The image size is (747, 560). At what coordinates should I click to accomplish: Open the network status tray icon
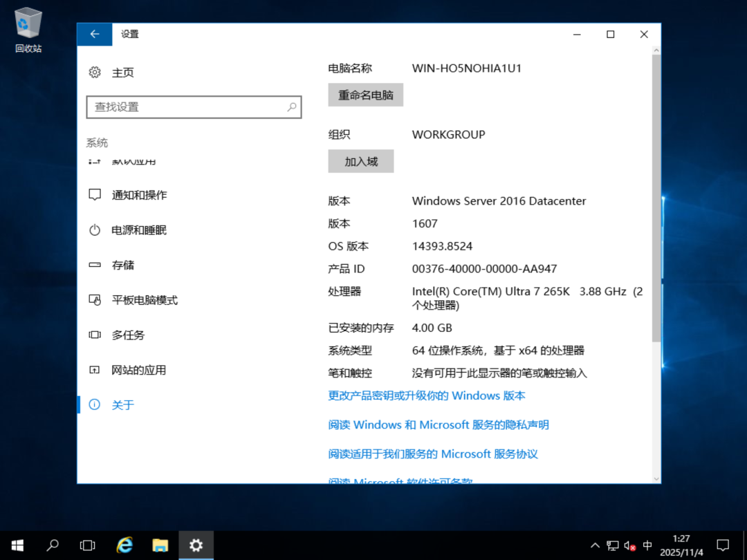(x=613, y=545)
